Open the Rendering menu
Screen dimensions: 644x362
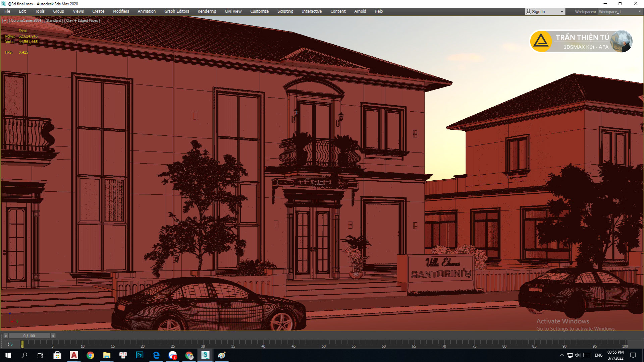207,11
